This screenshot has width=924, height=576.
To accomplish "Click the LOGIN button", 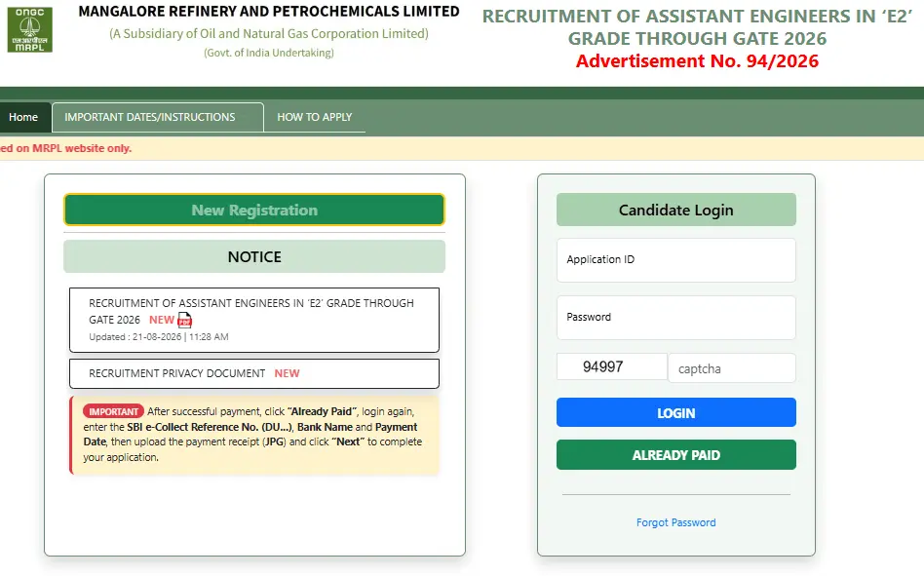I will click(675, 413).
